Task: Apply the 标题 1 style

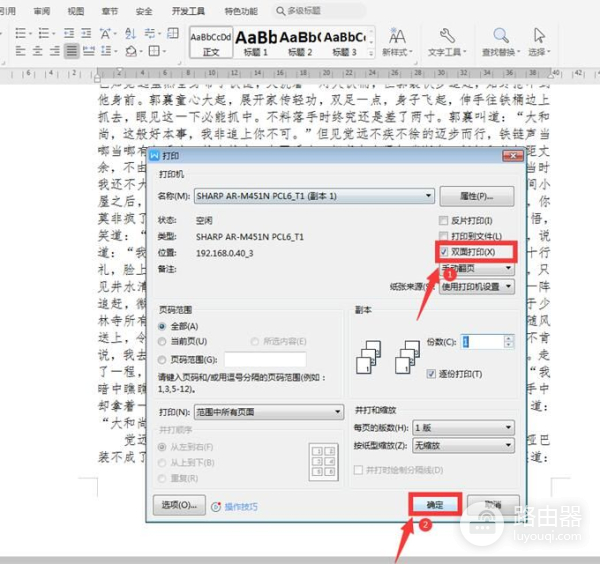Action: (256, 42)
